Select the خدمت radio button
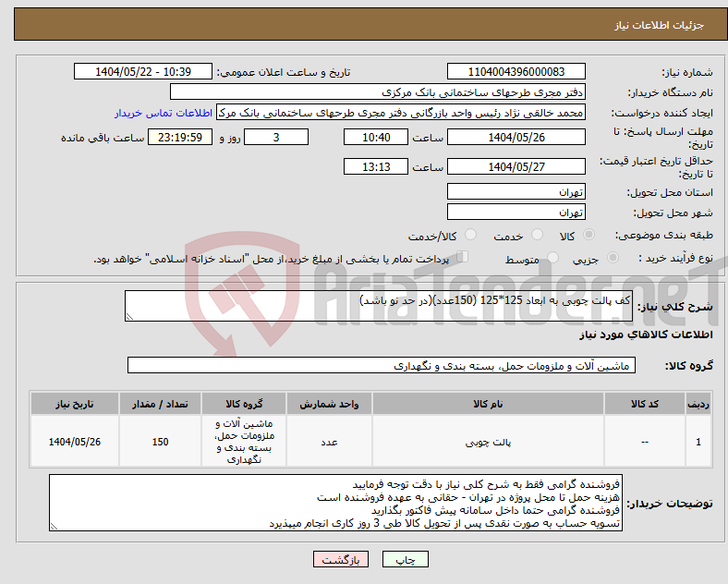The width and height of the screenshot is (728, 584). [537, 235]
